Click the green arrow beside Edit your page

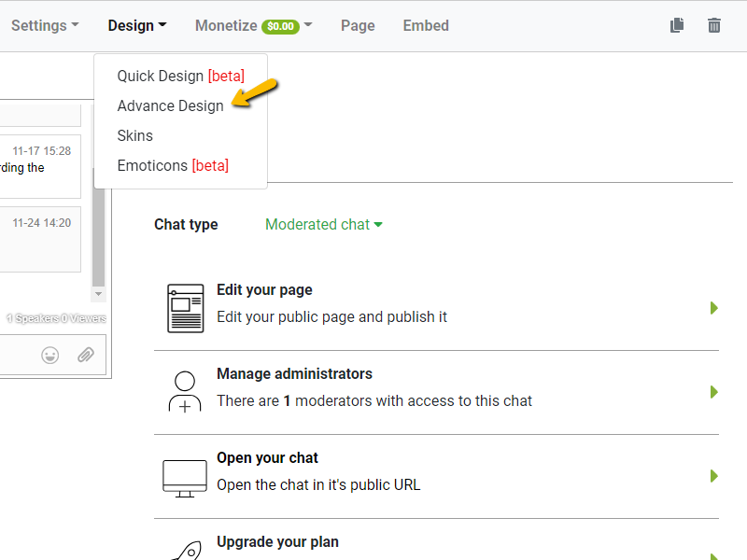tap(714, 308)
